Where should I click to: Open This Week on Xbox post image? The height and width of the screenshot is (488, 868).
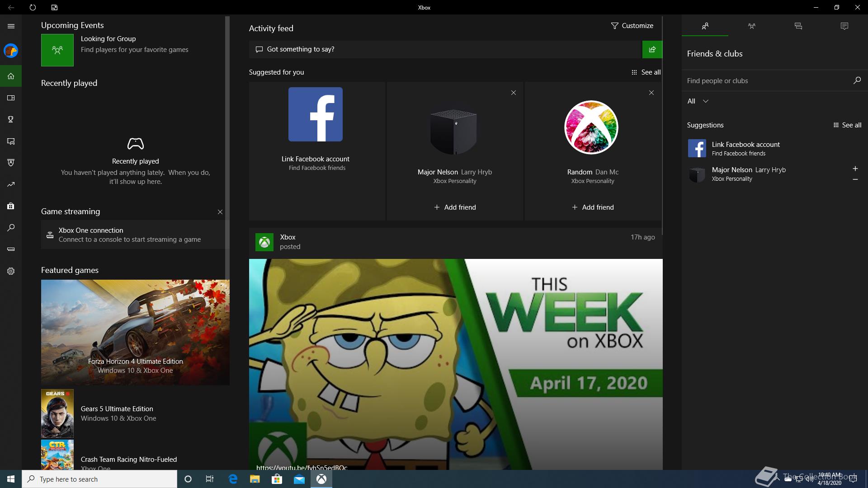coord(456,364)
